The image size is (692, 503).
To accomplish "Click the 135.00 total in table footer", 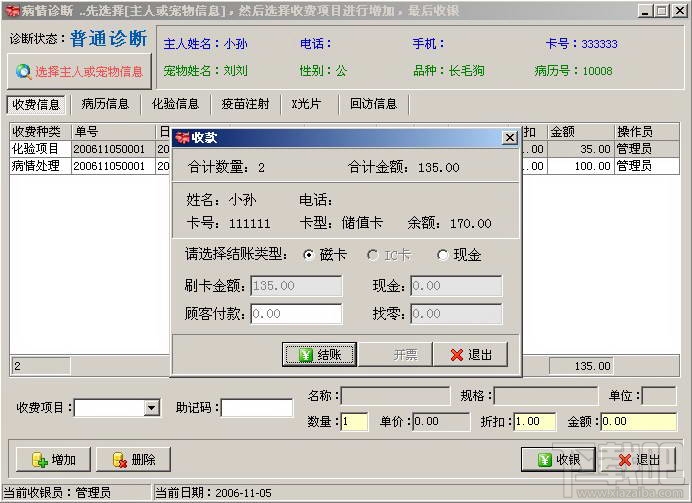I will [x=581, y=366].
